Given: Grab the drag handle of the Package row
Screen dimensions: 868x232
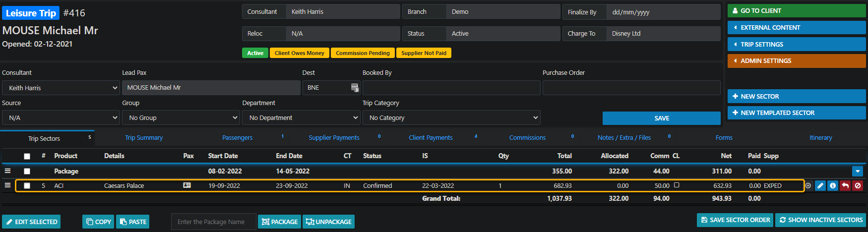Looking at the screenshot, I should (7, 171).
